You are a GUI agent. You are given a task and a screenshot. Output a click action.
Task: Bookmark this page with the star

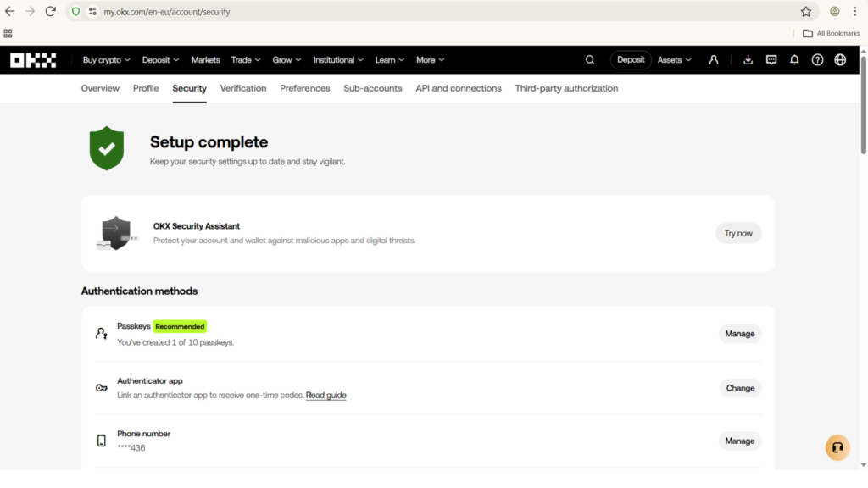pos(806,12)
